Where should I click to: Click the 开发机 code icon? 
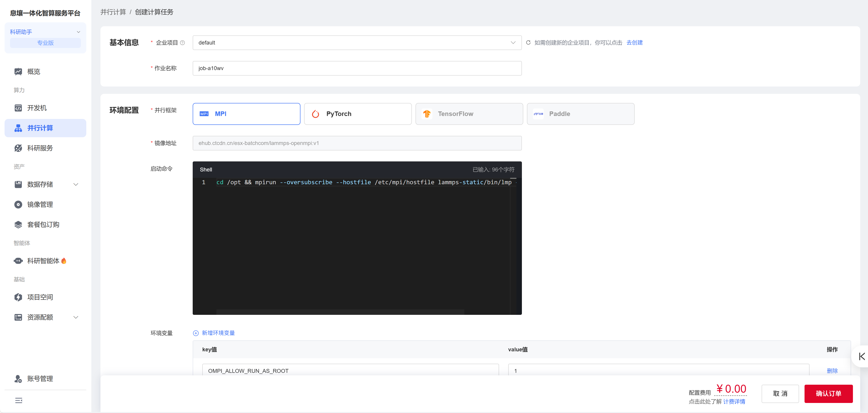[x=18, y=108]
